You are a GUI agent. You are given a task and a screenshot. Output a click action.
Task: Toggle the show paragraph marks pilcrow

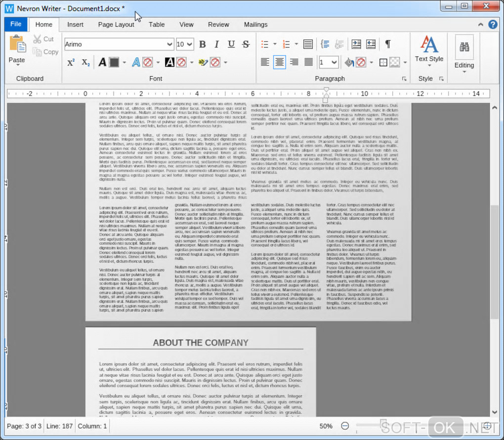388,44
